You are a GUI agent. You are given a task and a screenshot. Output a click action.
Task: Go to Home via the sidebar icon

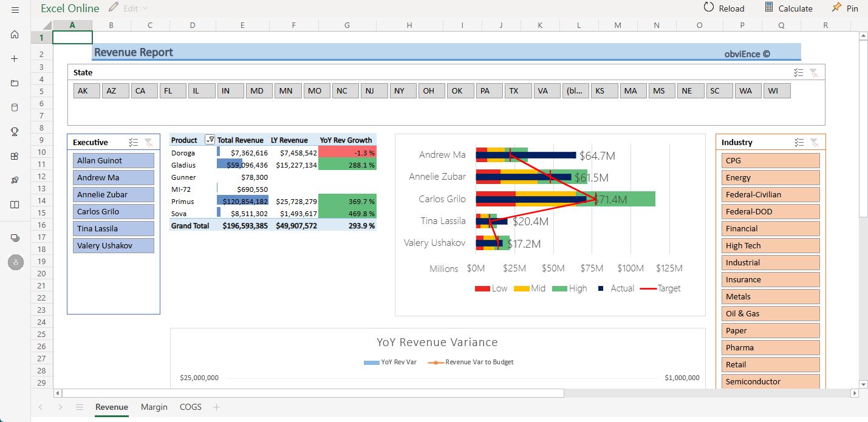15,35
